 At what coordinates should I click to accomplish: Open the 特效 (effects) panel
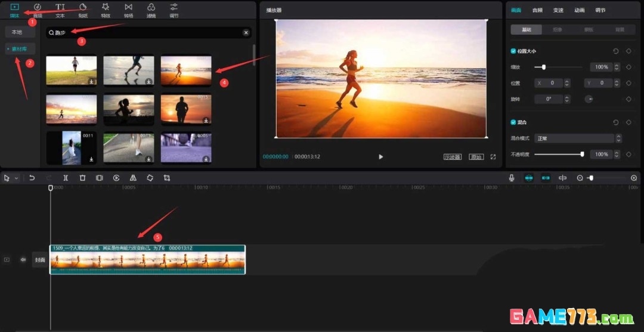[106, 10]
